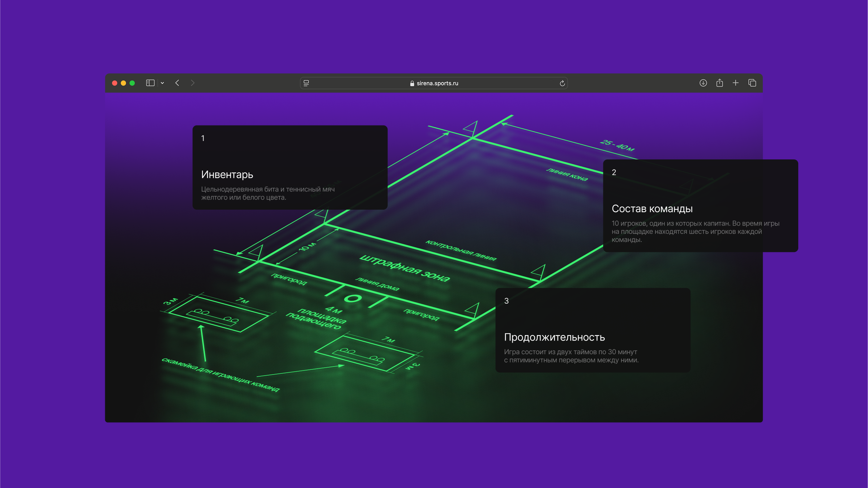Open the Downloads list
868x488 pixels.
point(703,83)
